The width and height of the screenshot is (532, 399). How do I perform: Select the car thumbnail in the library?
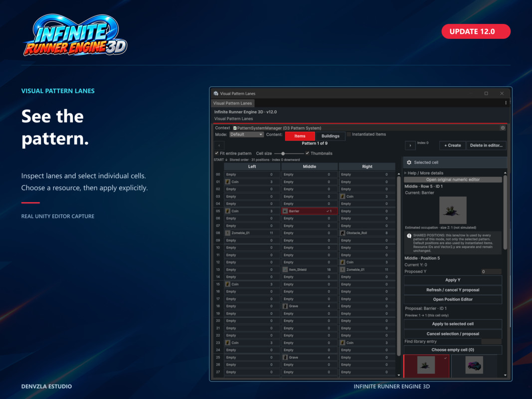tap(474, 366)
